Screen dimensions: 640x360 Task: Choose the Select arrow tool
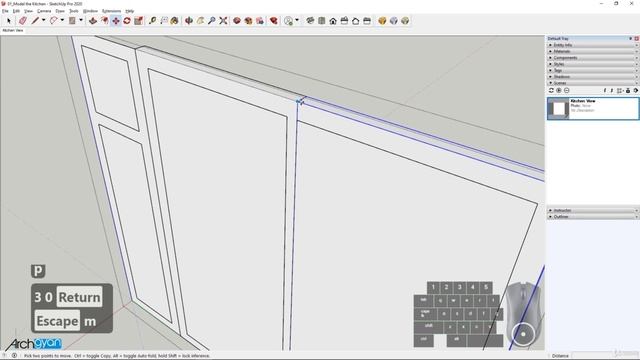pos(9,20)
